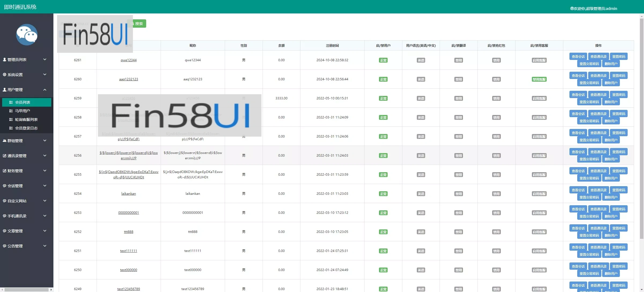The width and height of the screenshot is (644, 292).
Task: Click the 管理员列表 person icon
Action: (5, 60)
